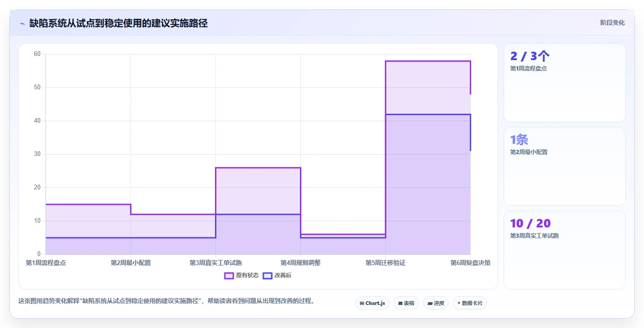The height and width of the screenshot is (328, 644).
Task: Open the 2 / 3个 data card
Action: click(564, 83)
